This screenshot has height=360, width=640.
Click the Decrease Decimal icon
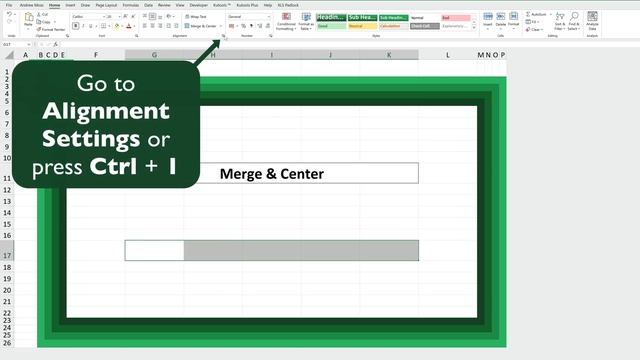[x=268, y=26]
